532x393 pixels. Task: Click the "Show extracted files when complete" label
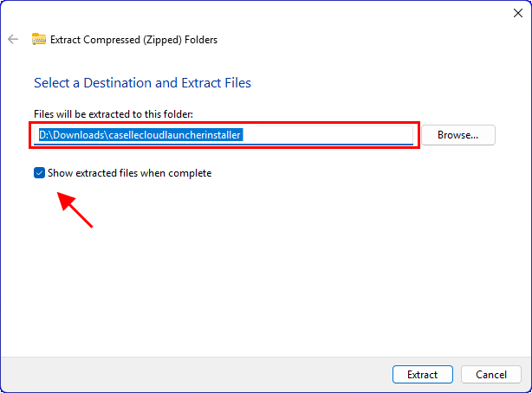[x=130, y=173]
